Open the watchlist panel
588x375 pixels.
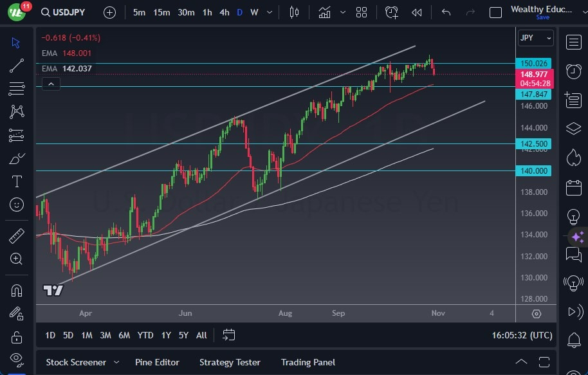pos(573,42)
